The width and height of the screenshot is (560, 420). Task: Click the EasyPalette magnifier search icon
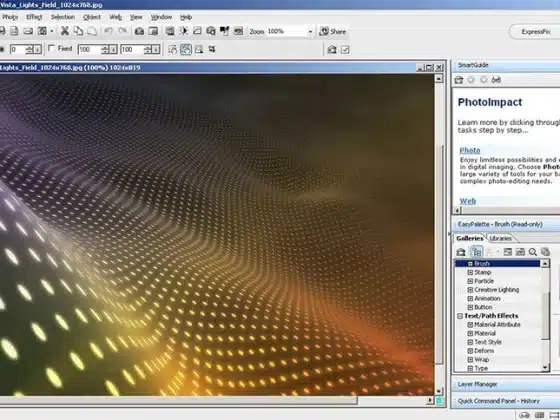click(x=533, y=252)
